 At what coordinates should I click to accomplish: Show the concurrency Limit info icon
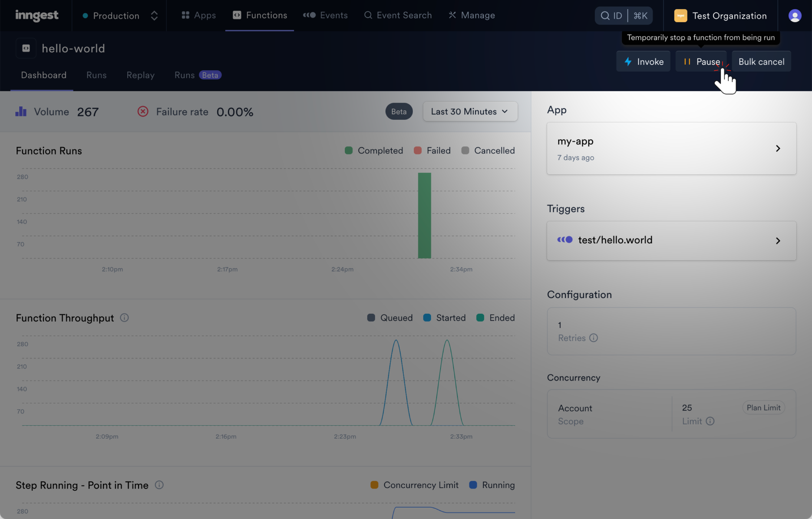coord(710,421)
